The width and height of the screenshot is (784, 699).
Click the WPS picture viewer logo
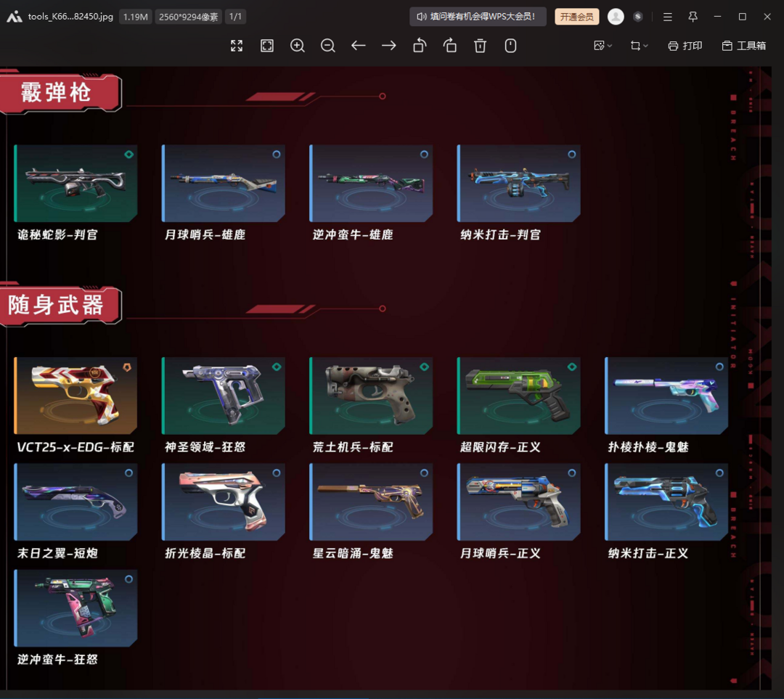pos(14,17)
